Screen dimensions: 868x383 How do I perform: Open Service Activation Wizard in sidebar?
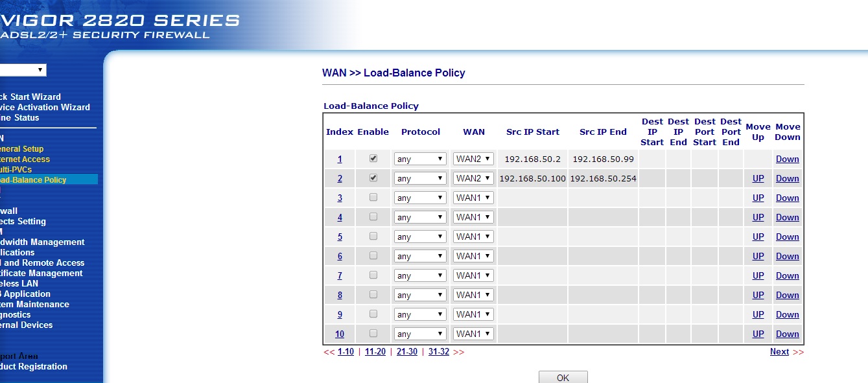point(45,107)
